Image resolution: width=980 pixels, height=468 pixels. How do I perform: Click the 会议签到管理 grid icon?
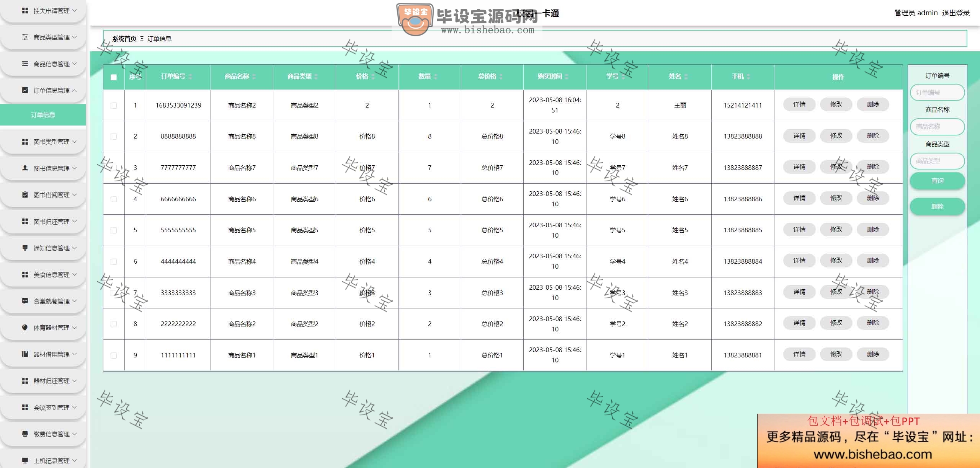click(25, 408)
